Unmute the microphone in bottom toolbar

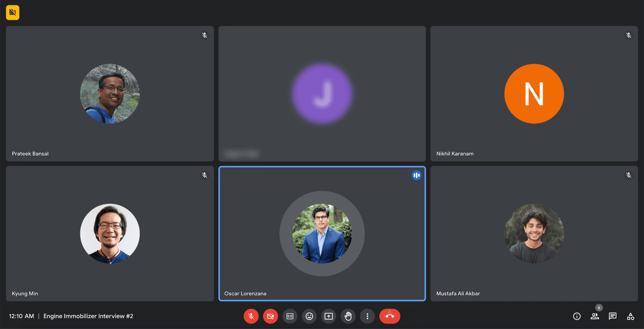[x=251, y=316]
